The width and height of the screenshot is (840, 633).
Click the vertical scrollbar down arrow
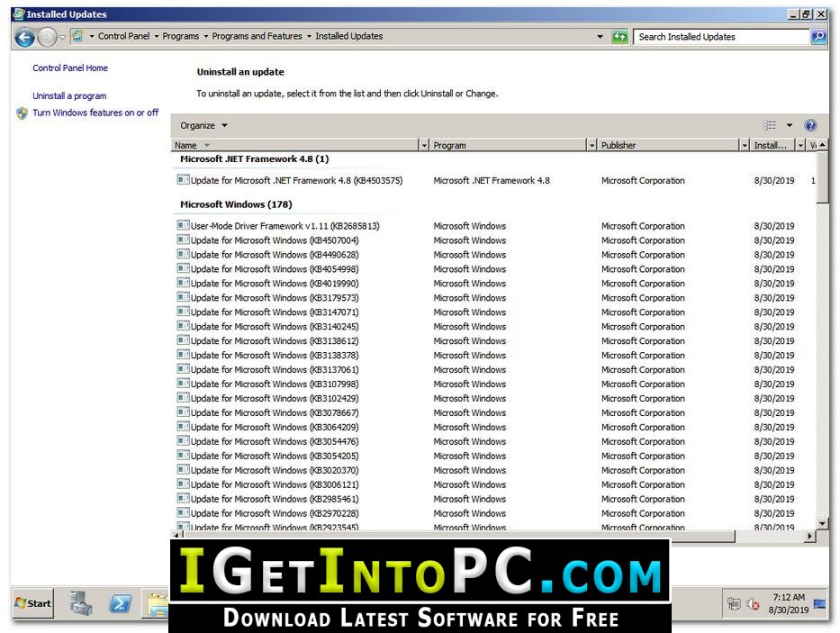(822, 524)
